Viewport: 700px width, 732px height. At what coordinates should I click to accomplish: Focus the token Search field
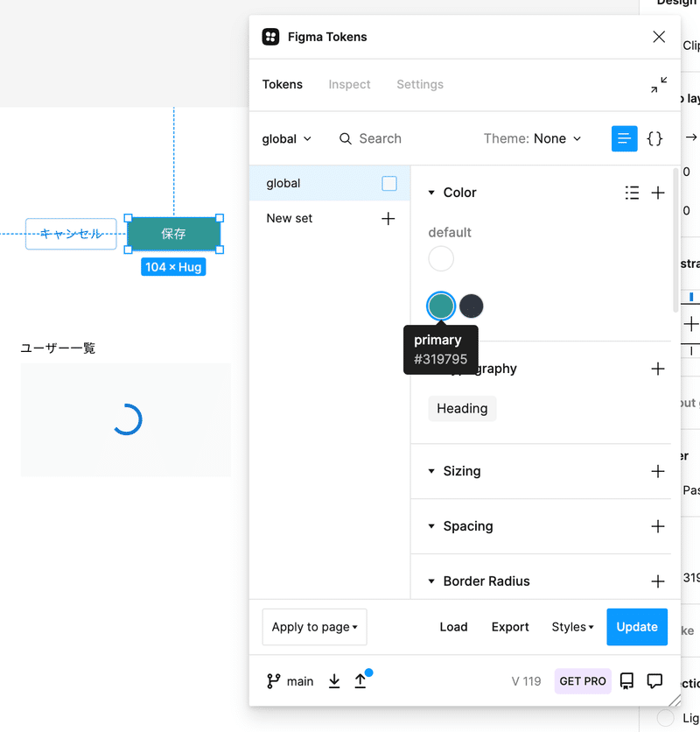380,138
